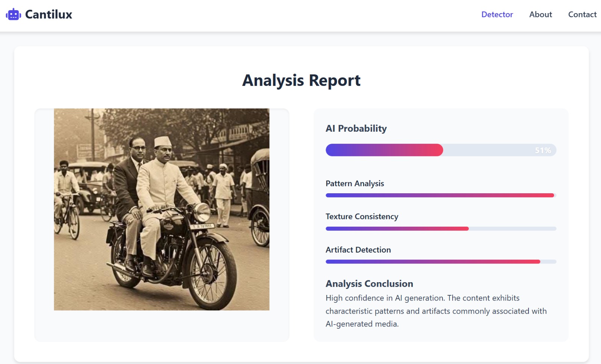Click the filled gradient of AI Probability bar
Screen dimensions: 601x364
coord(384,150)
